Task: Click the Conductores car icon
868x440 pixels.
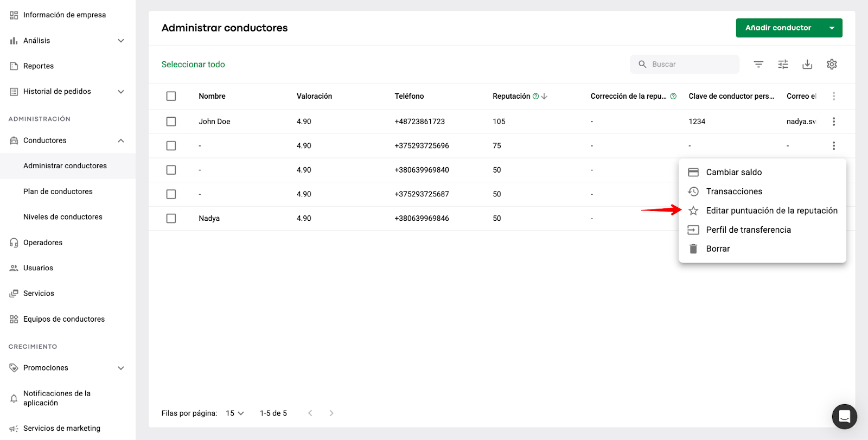Action: tap(14, 141)
